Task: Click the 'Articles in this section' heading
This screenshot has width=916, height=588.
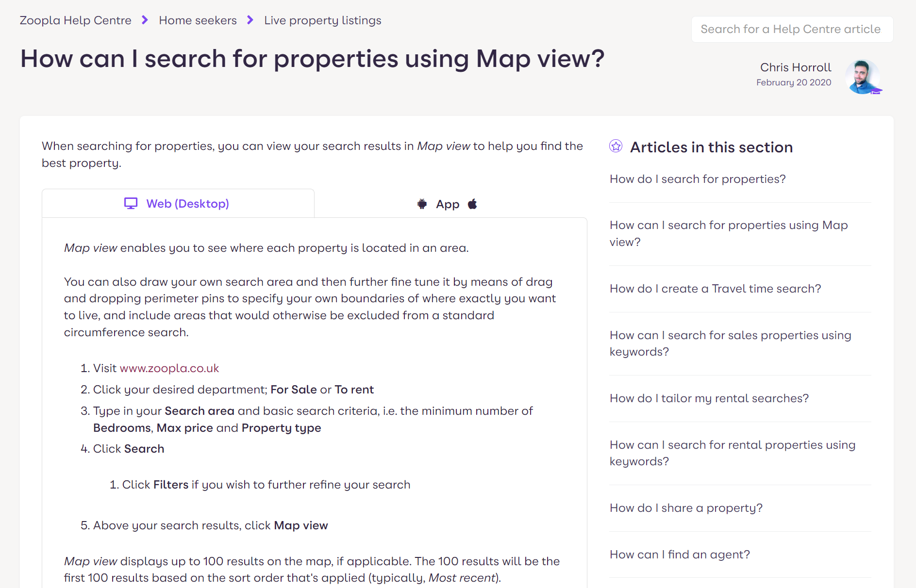Action: click(x=711, y=147)
